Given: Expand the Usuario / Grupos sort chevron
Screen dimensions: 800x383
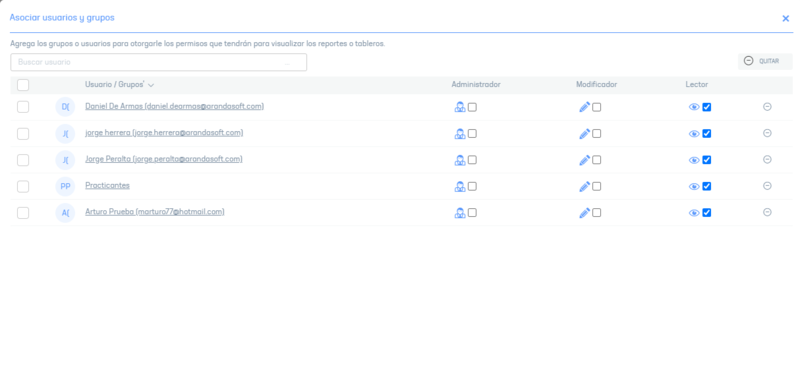Looking at the screenshot, I should coord(151,85).
